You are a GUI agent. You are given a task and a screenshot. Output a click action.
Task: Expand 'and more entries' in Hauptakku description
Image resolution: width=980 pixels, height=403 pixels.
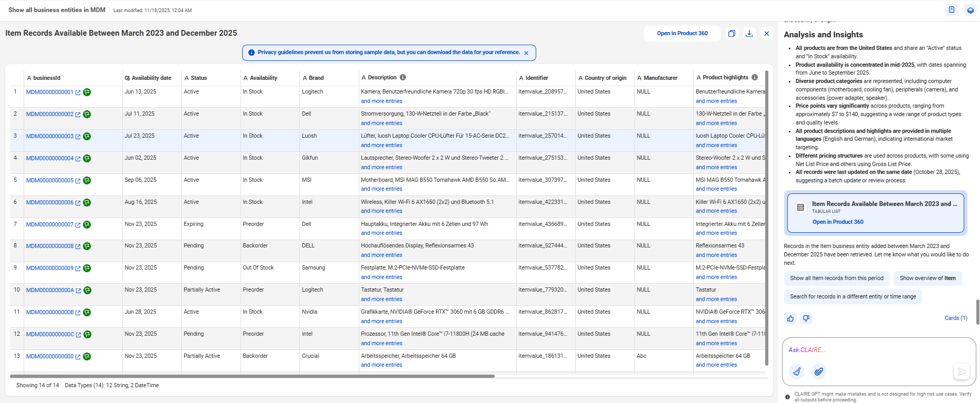[x=381, y=233]
